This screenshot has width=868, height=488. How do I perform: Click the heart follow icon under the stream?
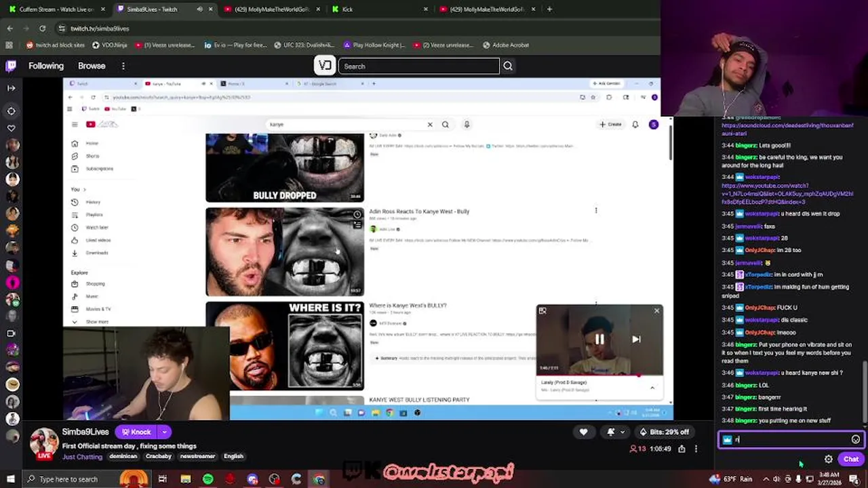[x=583, y=432]
